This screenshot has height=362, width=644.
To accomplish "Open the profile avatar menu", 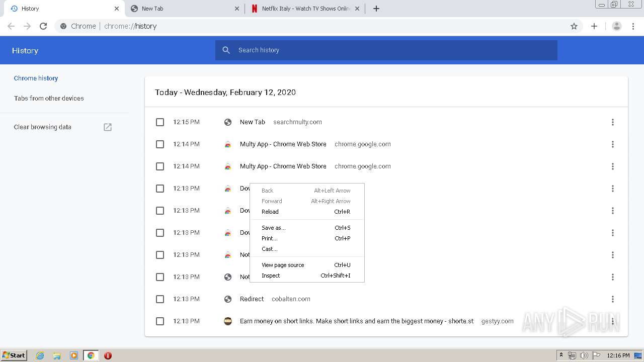I will (616, 26).
